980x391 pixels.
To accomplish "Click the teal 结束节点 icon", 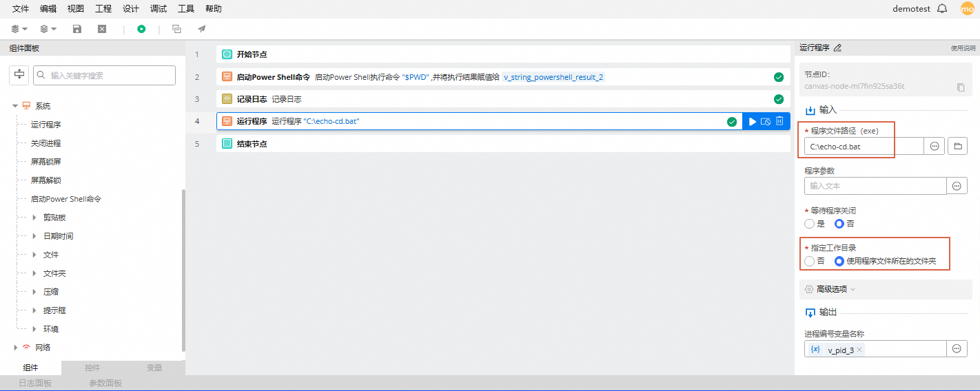I will click(x=227, y=144).
